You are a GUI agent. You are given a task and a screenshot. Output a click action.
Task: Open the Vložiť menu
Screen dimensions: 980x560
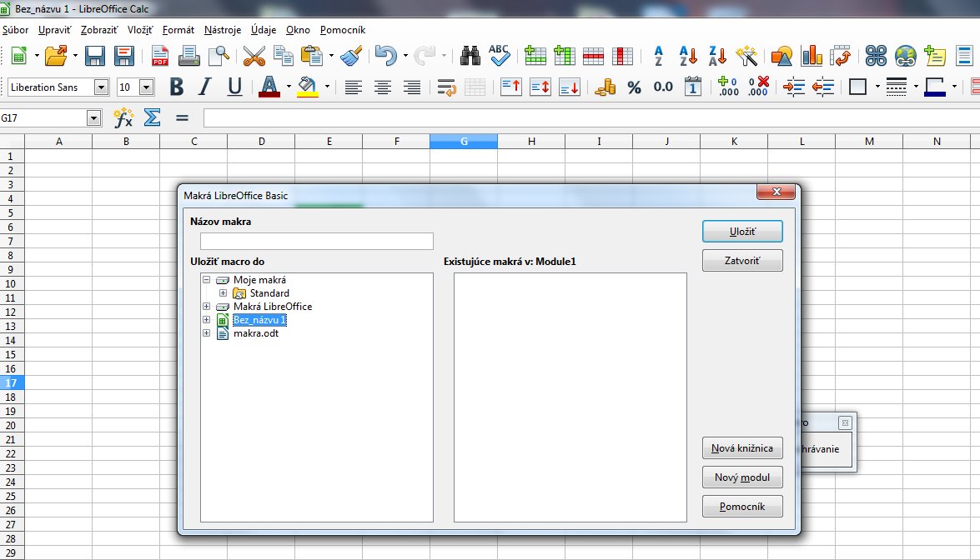[140, 30]
